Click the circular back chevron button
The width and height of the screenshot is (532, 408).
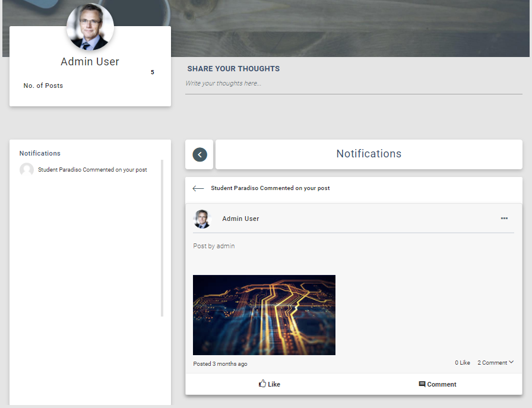199,154
